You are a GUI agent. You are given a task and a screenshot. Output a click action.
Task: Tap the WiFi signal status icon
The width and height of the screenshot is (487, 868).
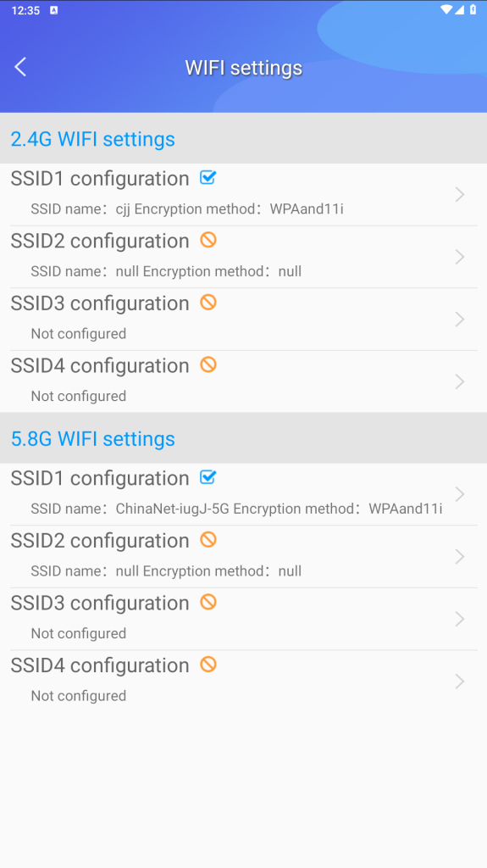446,10
